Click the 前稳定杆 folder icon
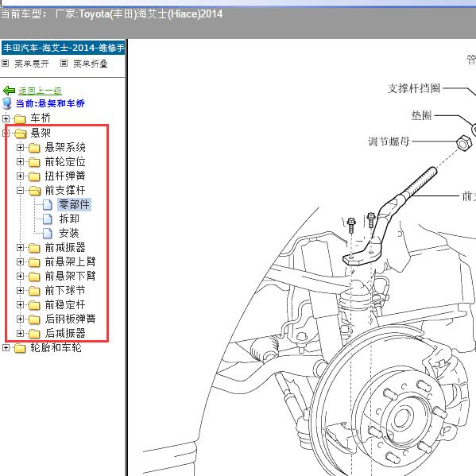 (34, 305)
